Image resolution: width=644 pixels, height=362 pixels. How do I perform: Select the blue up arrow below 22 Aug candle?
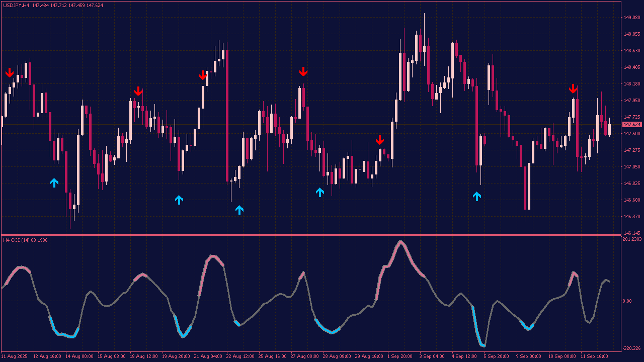[x=239, y=210]
